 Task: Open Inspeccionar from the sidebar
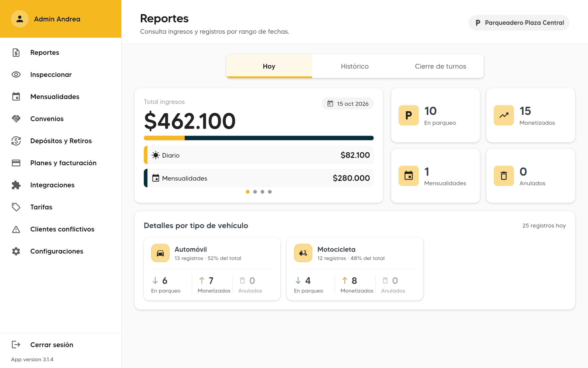pyautogui.click(x=61, y=75)
